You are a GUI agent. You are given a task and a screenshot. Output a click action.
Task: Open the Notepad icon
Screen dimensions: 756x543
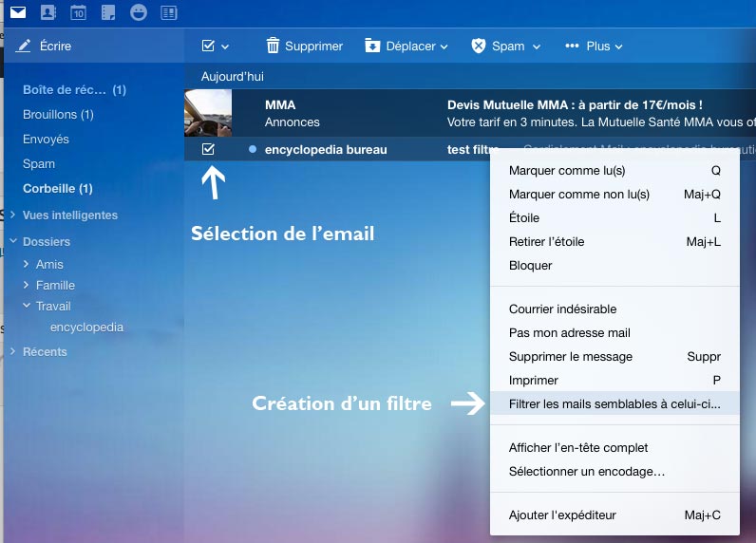108,13
